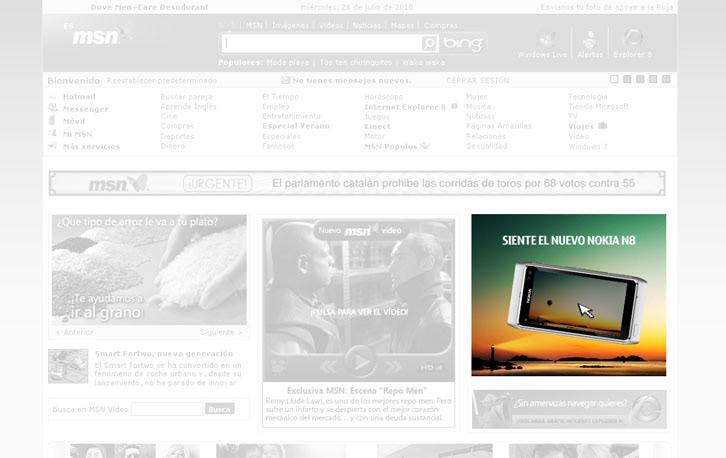Screen dimensions: 726x458
Task: Click the Nokia N8 advertisement banner
Action: pos(568,295)
